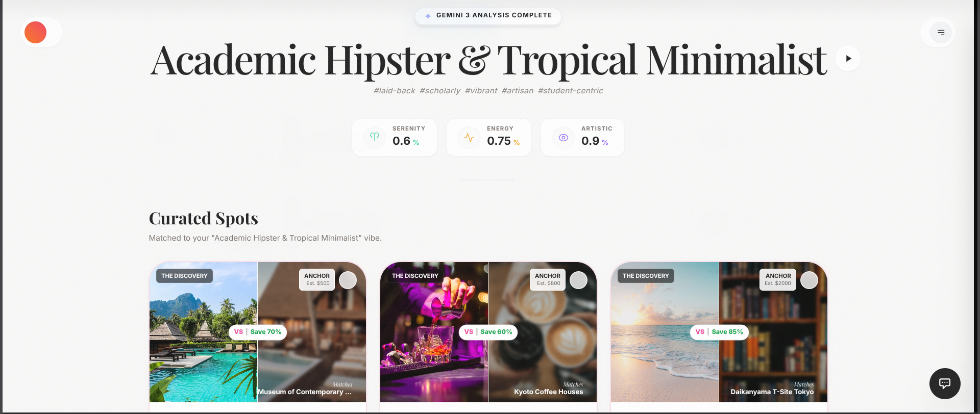Viewport: 980px width, 414px height.
Task: Click the Serenity leaf icon
Action: [375, 137]
